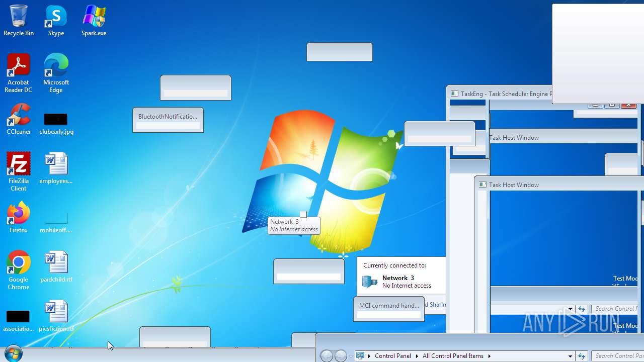Select the CCleaner desktop shortcut
The image size is (644, 362).
coord(19,119)
